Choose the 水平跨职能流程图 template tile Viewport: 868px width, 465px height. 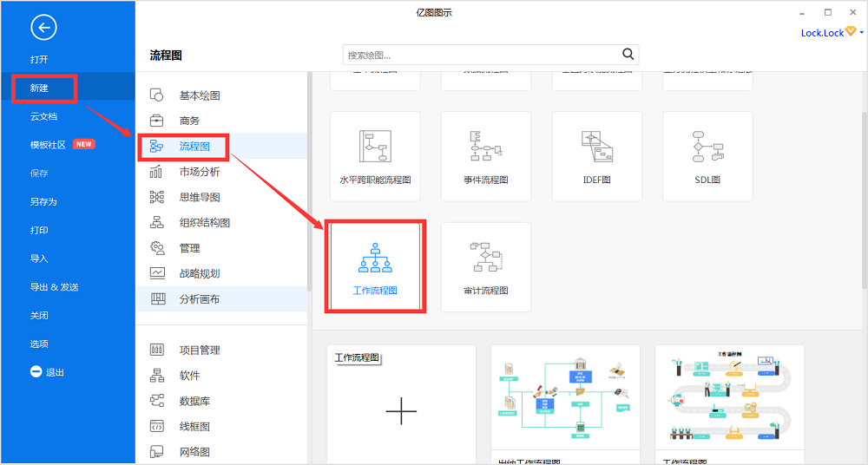375,157
